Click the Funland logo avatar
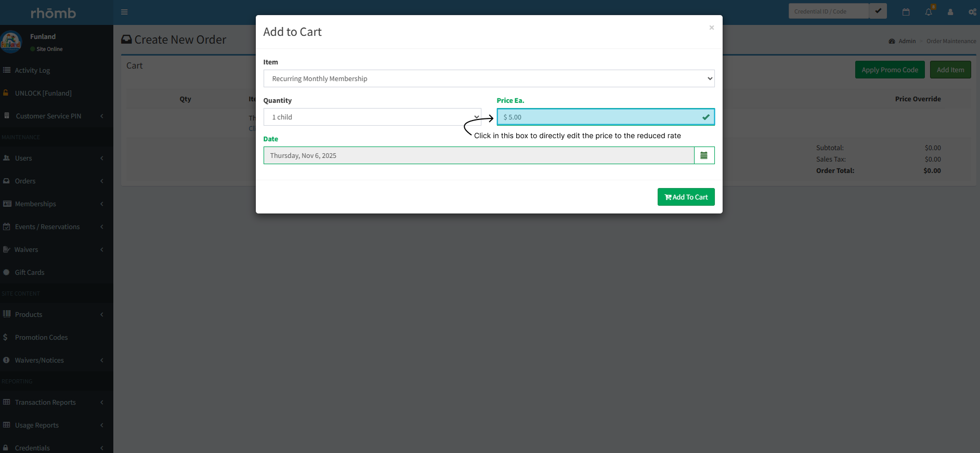The height and width of the screenshot is (453, 980). (x=11, y=42)
